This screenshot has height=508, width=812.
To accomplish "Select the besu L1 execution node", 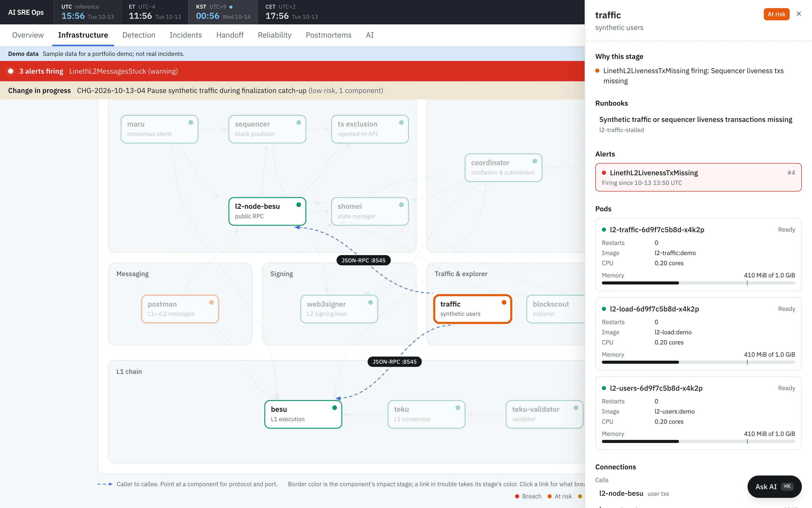I will (303, 414).
